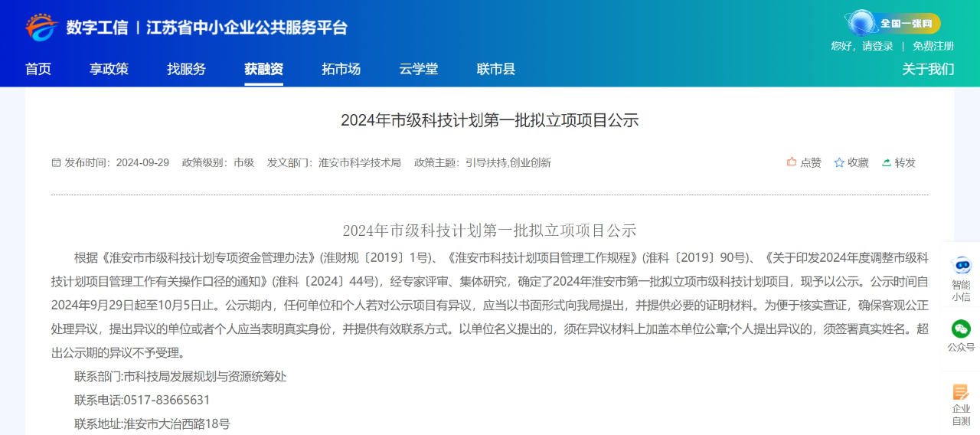This screenshot has height=435, width=980.
Task: Click the 请登录 login link
Action: pyautogui.click(x=877, y=46)
